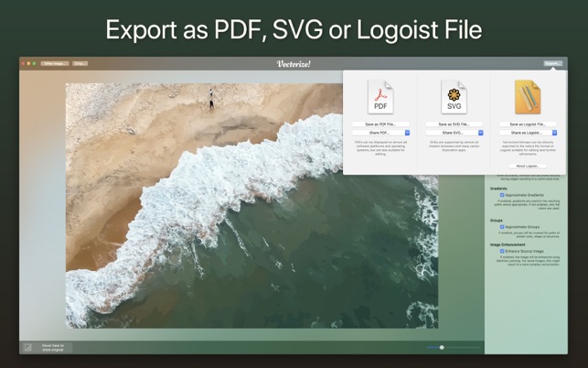Uncheck Enhance Source Image option

click(502, 250)
